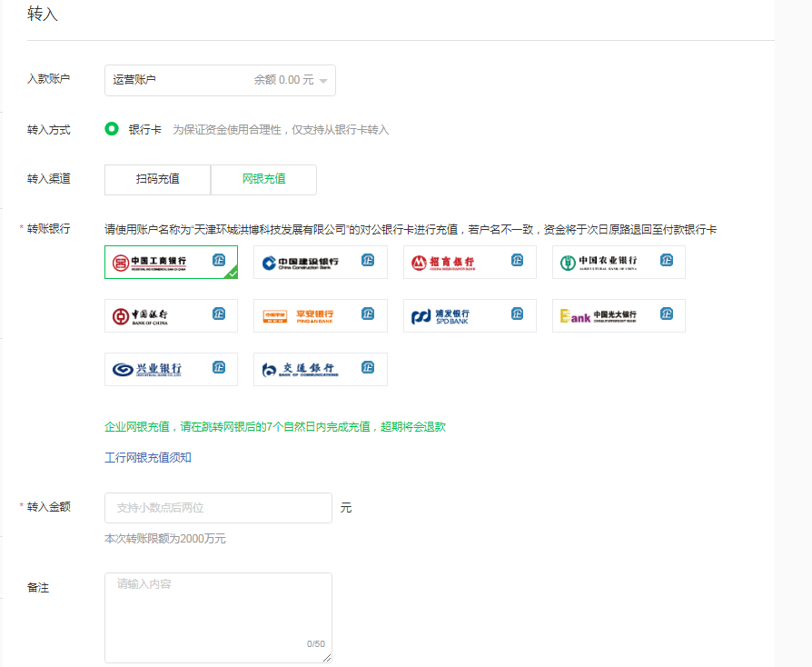
Task: Click enterprise icon on 交通银行 card
Action: tap(368, 367)
